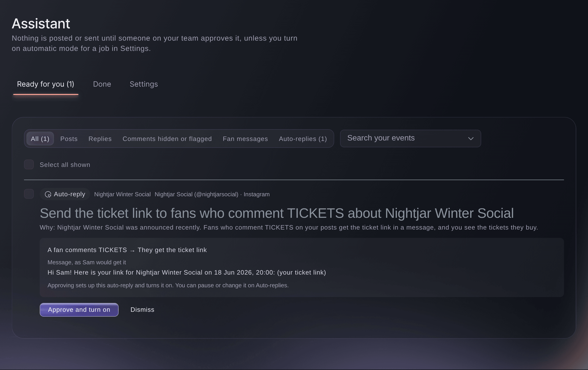588x370 pixels.
Task: Click the 'Why: Nightjar Winter Social' explanation
Action: click(x=289, y=227)
